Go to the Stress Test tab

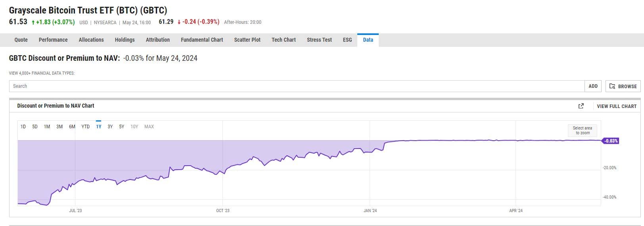[x=319, y=40]
